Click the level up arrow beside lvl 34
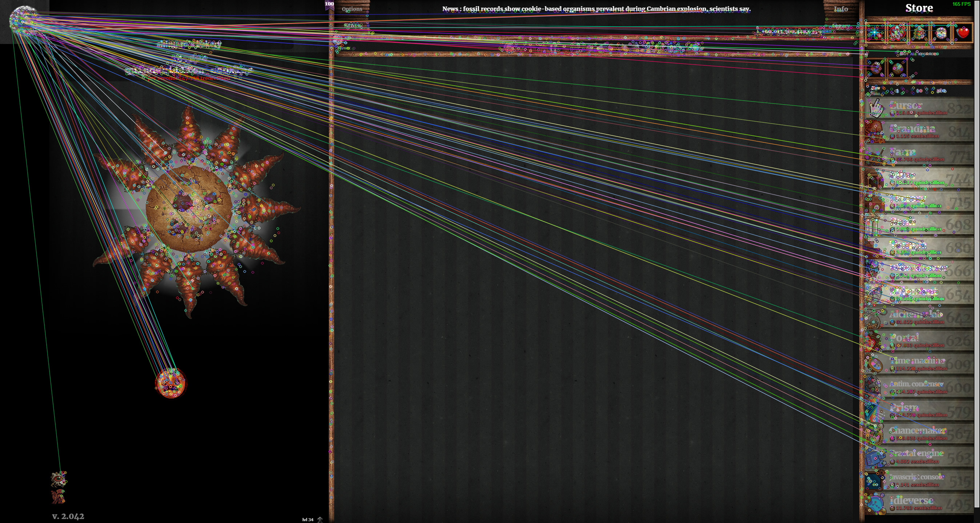The height and width of the screenshot is (523, 980). (320, 519)
